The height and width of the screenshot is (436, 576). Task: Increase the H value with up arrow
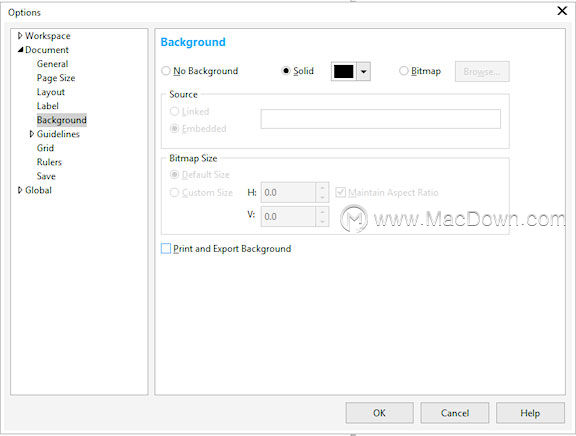[x=322, y=188]
